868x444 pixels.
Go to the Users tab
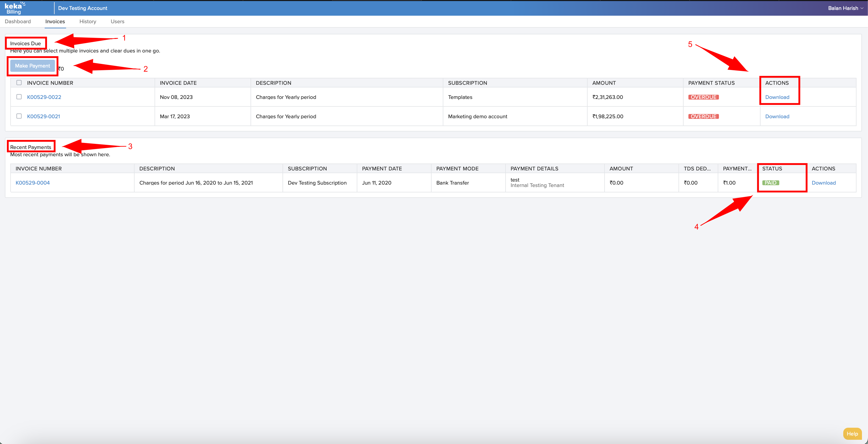tap(117, 21)
